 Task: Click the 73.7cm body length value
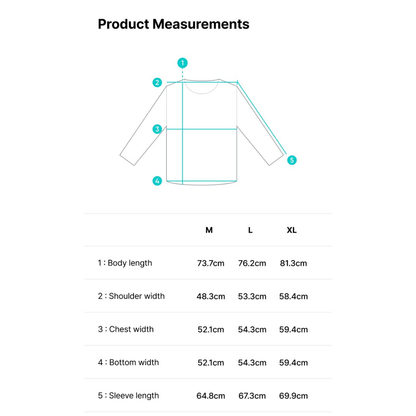(x=211, y=263)
